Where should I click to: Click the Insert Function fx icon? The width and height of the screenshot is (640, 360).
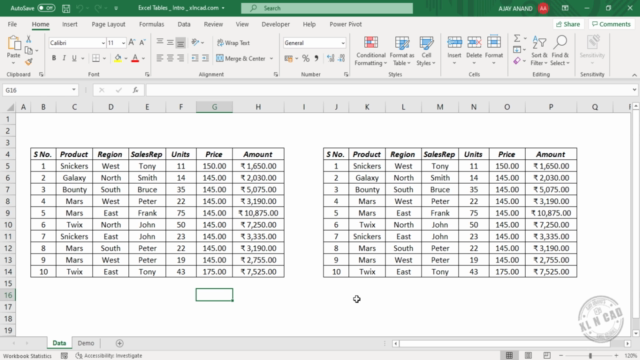click(x=135, y=90)
